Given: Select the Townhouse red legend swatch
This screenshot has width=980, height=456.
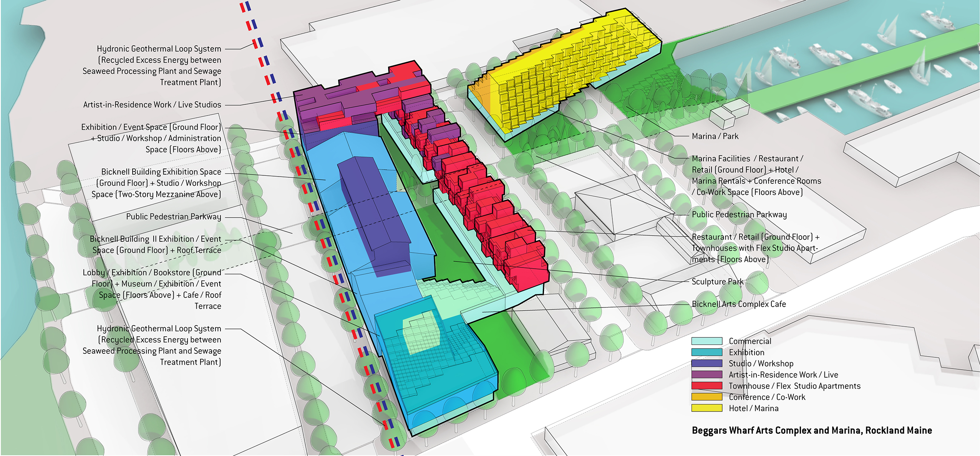Looking at the screenshot, I should pos(706,385).
